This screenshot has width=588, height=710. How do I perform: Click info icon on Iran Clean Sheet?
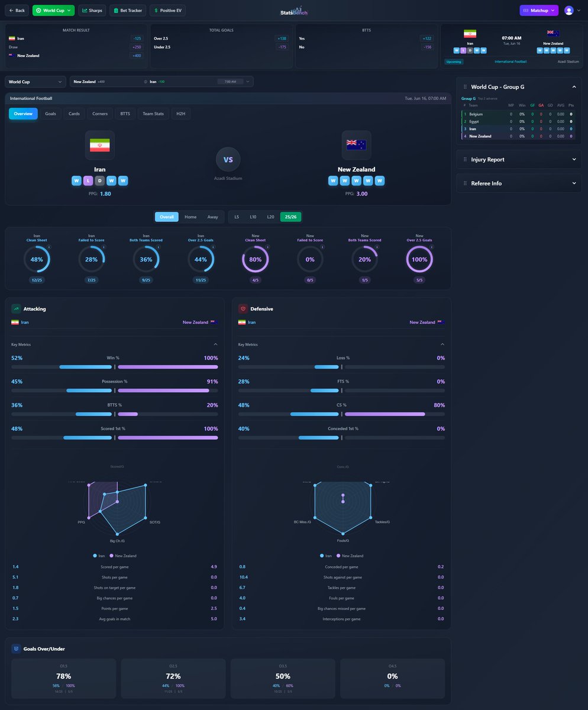[x=49, y=247]
